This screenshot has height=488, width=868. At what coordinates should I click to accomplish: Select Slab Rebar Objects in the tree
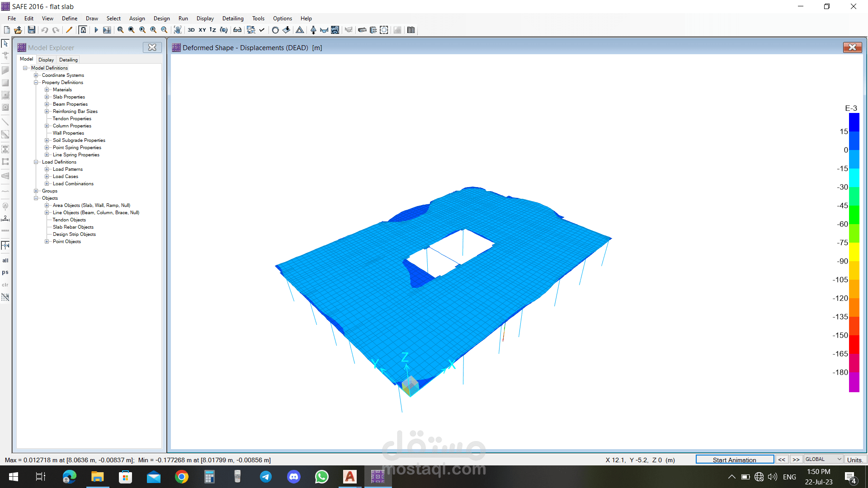(x=73, y=227)
